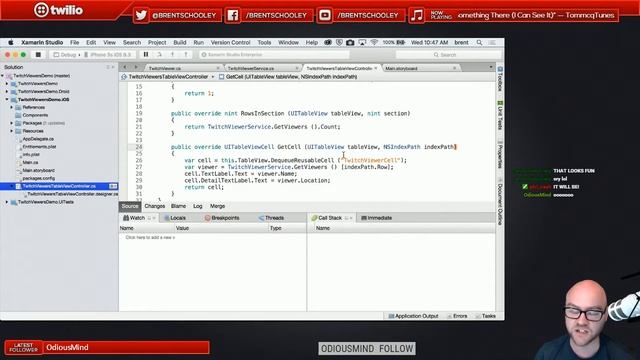
Task: Click the Apple menu icon
Action: pyautogui.click(x=11, y=42)
